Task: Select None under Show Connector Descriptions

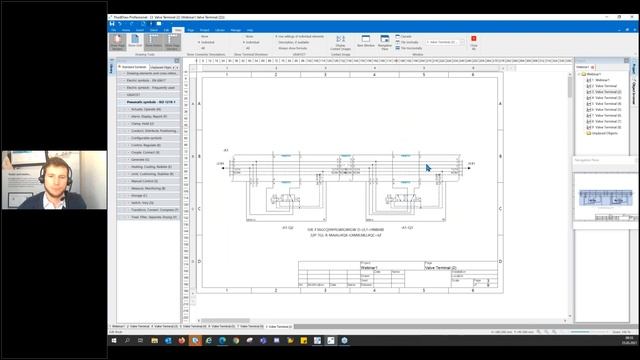Action: (x=203, y=36)
